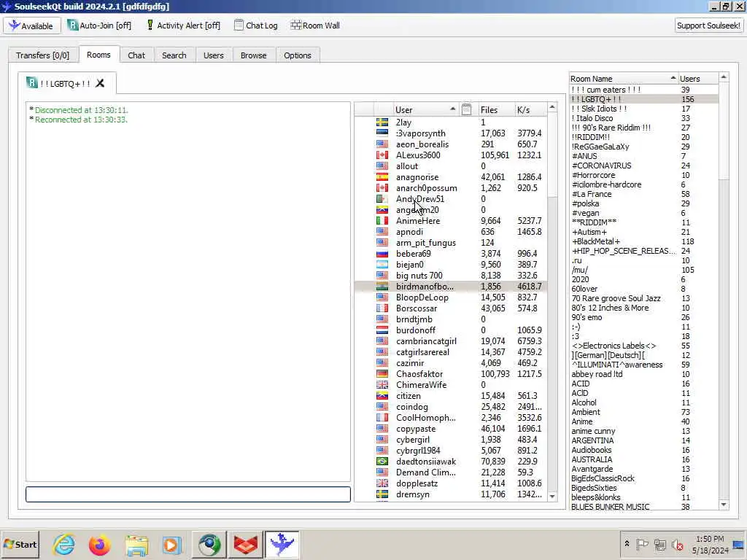Sort user list by Files column
Viewport: 747px width, 560px height.
point(495,110)
